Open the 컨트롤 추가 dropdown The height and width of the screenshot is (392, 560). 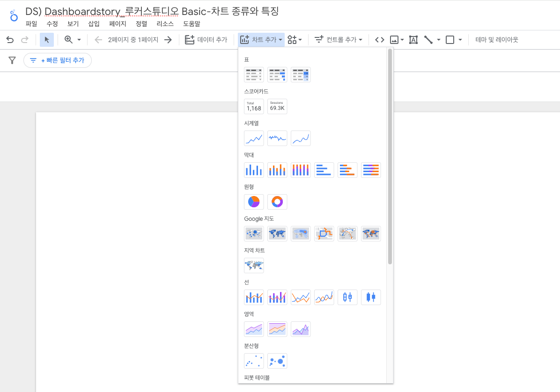pyautogui.click(x=338, y=40)
